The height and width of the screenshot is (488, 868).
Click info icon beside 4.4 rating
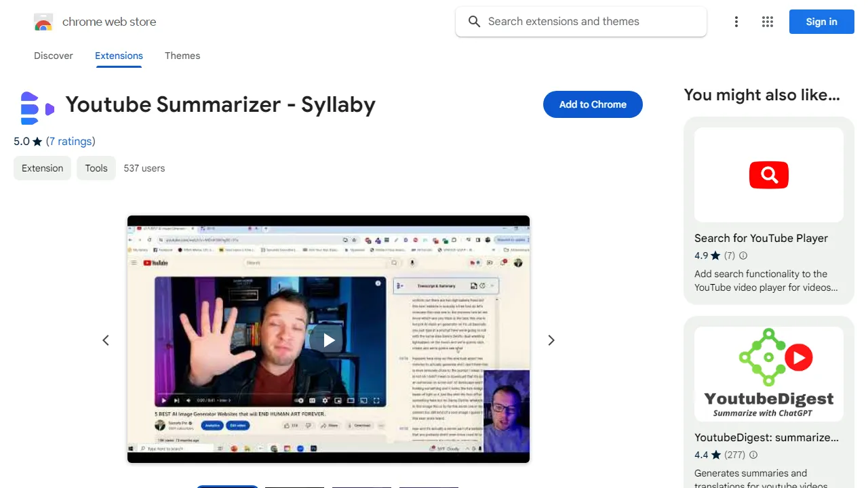point(753,455)
